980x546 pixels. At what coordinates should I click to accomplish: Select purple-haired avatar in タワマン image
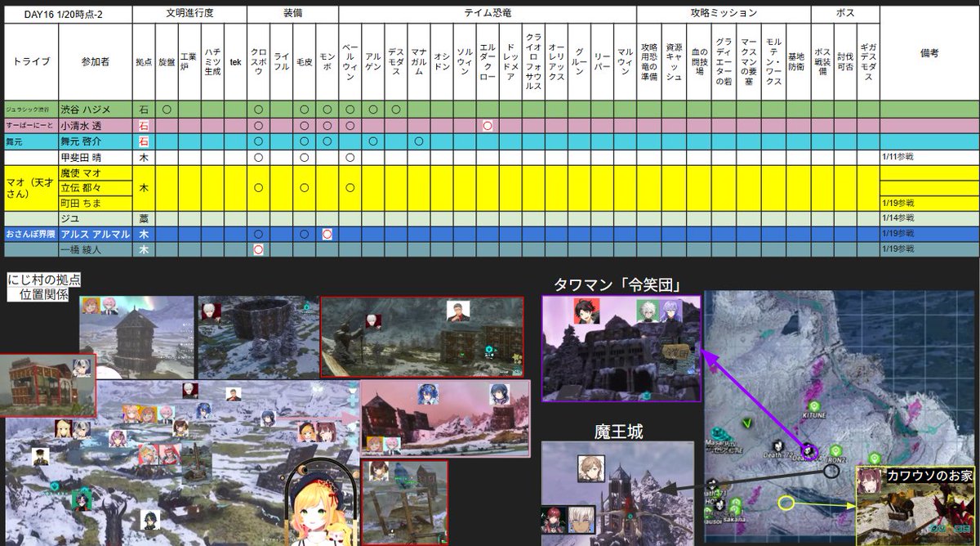click(x=672, y=311)
